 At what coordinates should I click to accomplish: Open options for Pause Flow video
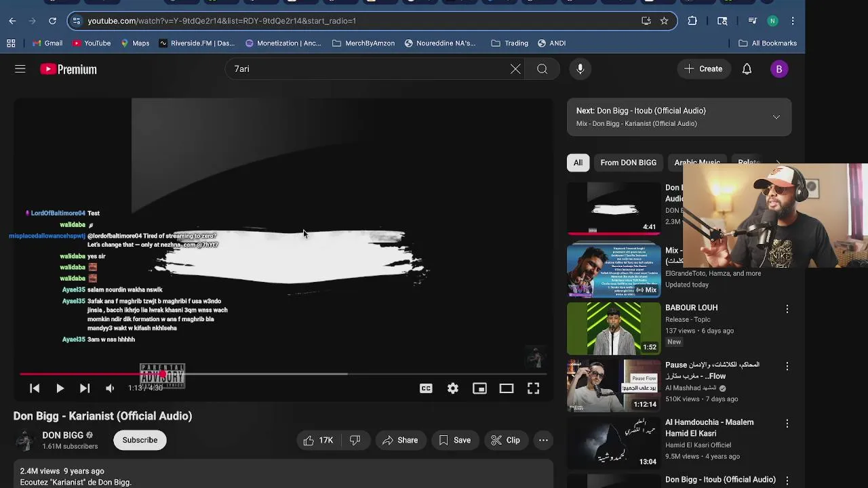(787, 366)
